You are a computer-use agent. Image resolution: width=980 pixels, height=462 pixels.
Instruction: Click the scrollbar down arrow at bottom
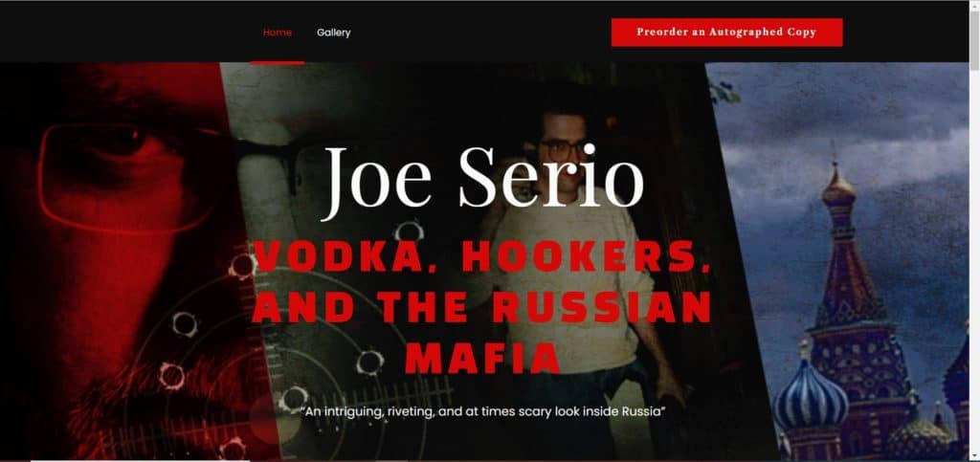point(974,457)
